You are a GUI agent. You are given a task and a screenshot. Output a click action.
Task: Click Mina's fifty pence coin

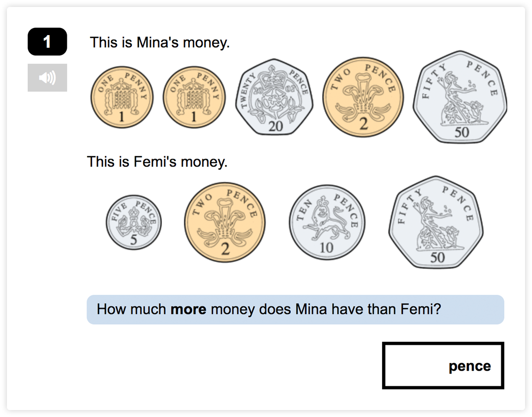coord(460,97)
